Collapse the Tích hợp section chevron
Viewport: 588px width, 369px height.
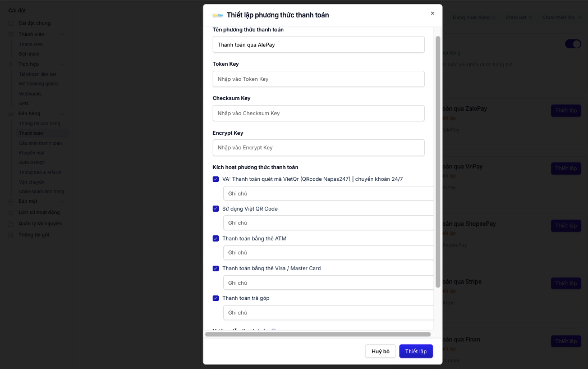tap(62, 64)
